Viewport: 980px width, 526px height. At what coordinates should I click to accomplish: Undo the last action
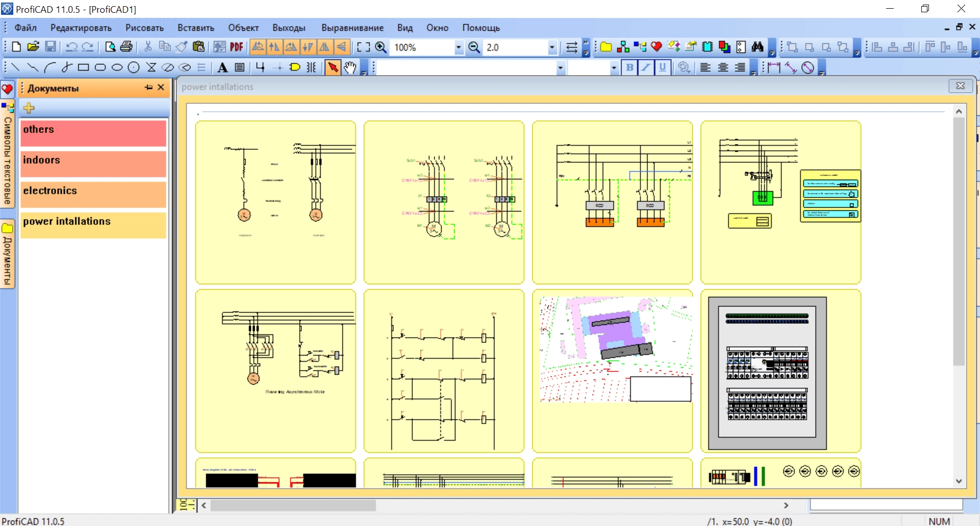[x=71, y=47]
